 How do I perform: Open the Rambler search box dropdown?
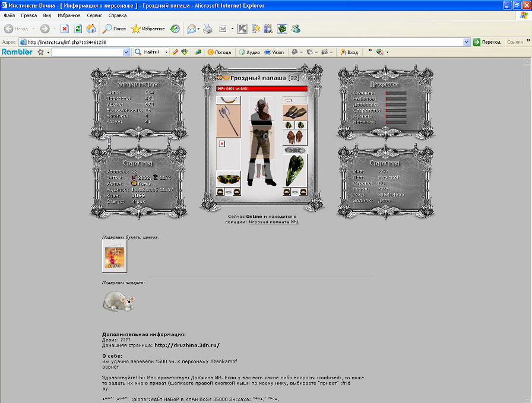click(x=126, y=52)
